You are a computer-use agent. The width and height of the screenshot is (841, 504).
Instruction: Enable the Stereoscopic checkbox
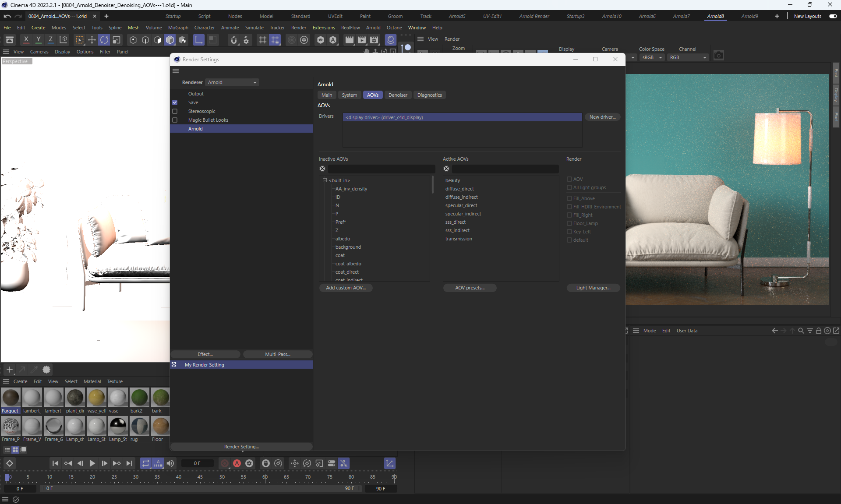pyautogui.click(x=175, y=111)
